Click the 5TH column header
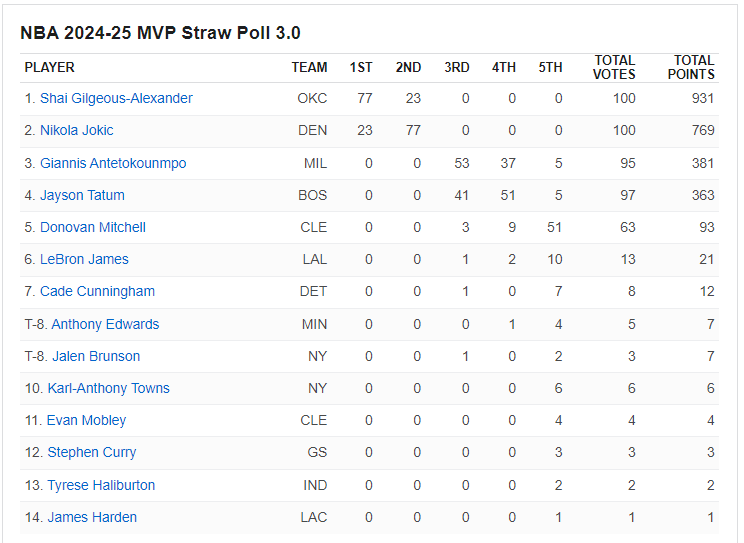 tap(550, 67)
